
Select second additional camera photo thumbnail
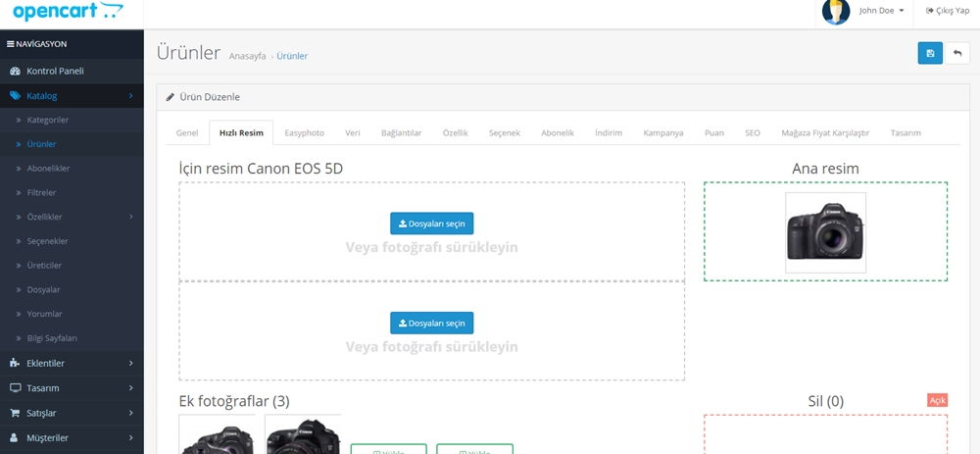pyautogui.click(x=303, y=434)
